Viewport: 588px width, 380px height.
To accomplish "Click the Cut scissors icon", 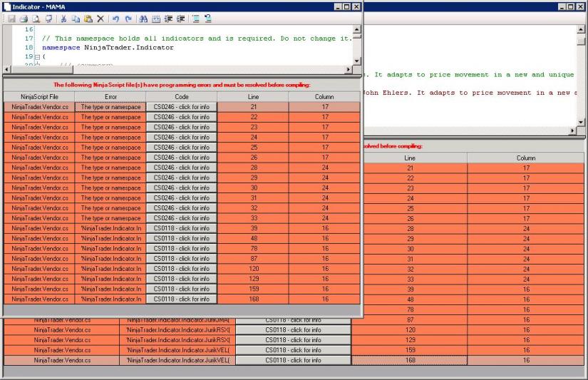I will point(63,19).
